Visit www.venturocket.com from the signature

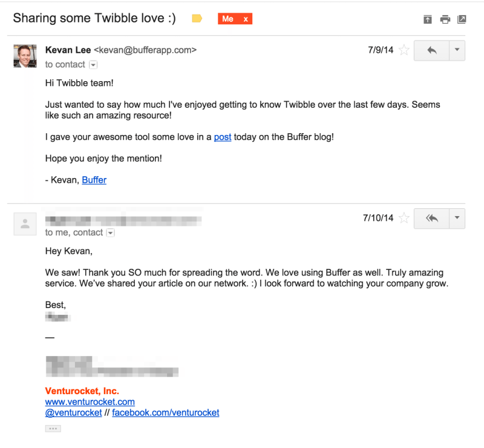90,401
